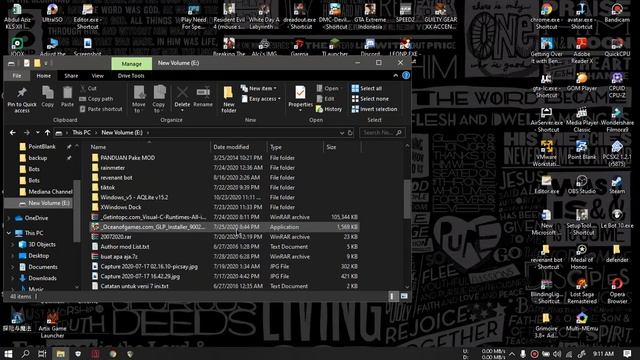
Task: Switch to the Share tab
Action: pos(71,76)
